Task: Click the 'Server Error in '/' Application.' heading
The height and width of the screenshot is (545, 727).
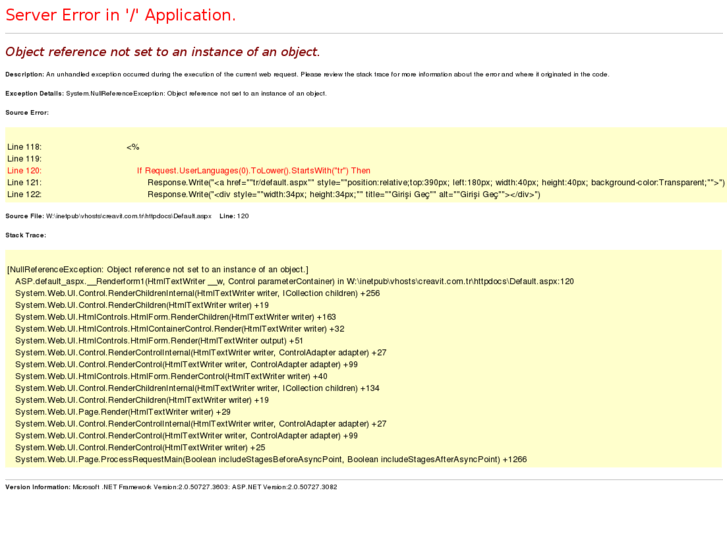Action: coord(121,15)
